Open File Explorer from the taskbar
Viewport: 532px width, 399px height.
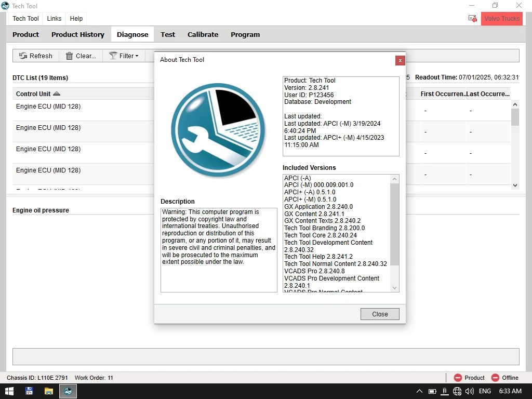coord(49,391)
